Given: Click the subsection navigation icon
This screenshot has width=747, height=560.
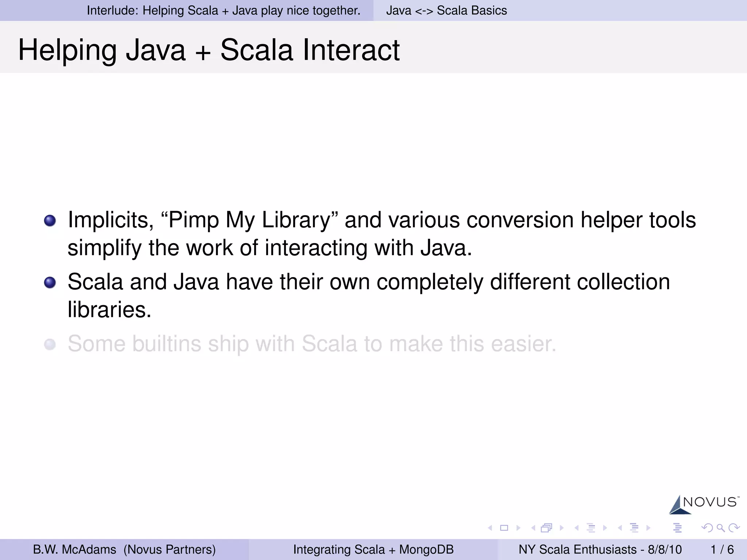Looking at the screenshot, I should pos(591,528).
